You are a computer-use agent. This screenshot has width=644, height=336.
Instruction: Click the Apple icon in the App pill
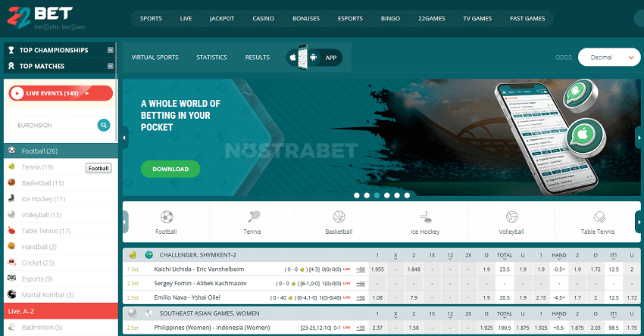(292, 58)
